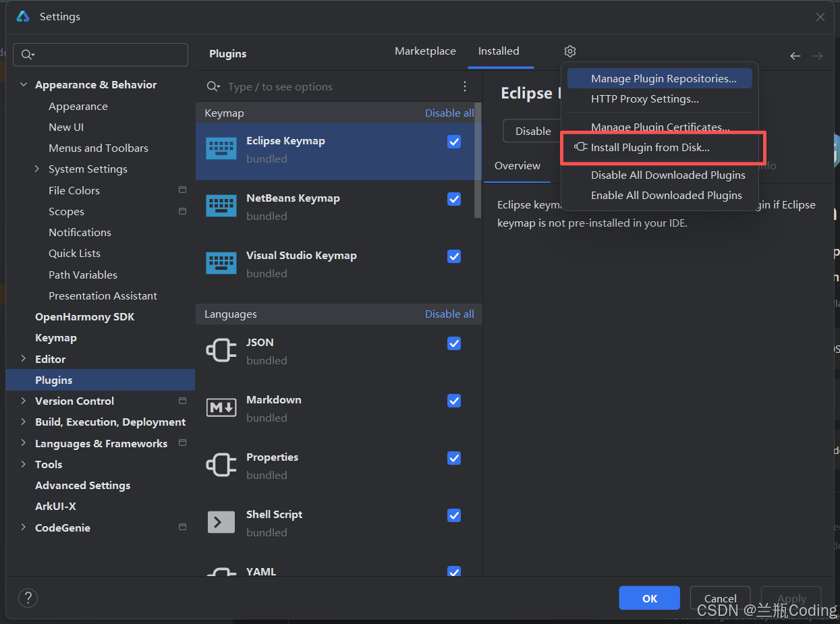Toggle the Visual Studio Keymap checkbox
The height and width of the screenshot is (624, 840).
454,256
